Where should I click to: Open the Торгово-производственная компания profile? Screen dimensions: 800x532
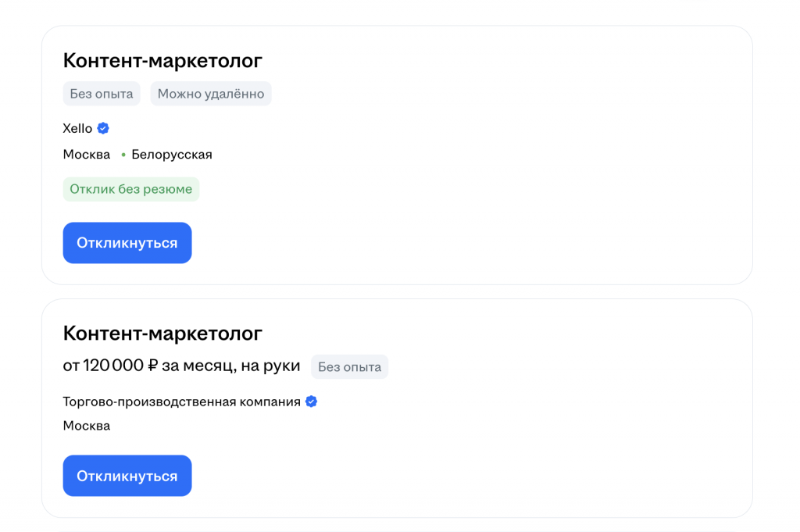[x=183, y=401]
